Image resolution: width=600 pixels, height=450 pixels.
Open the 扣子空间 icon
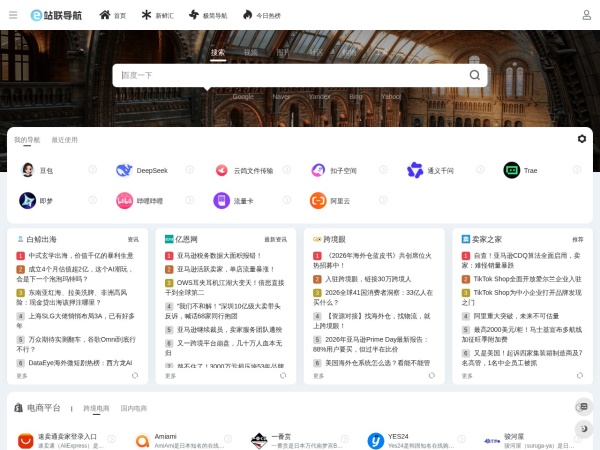click(318, 170)
